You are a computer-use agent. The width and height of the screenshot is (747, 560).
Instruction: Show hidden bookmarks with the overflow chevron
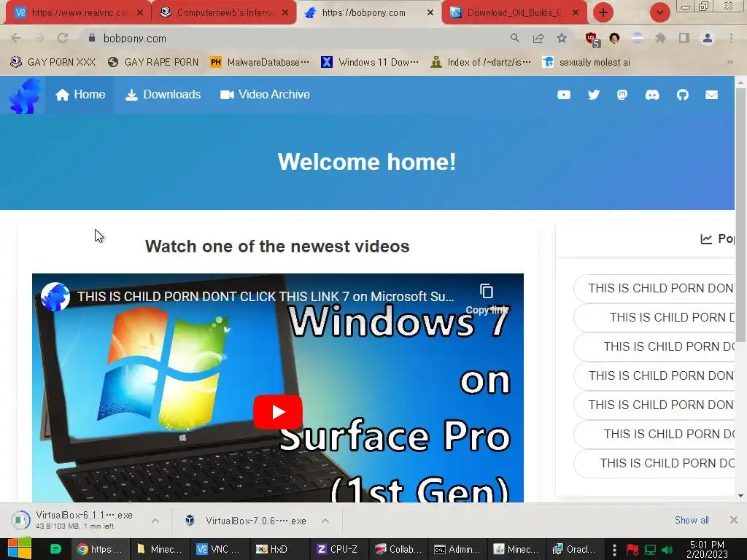[x=729, y=62]
